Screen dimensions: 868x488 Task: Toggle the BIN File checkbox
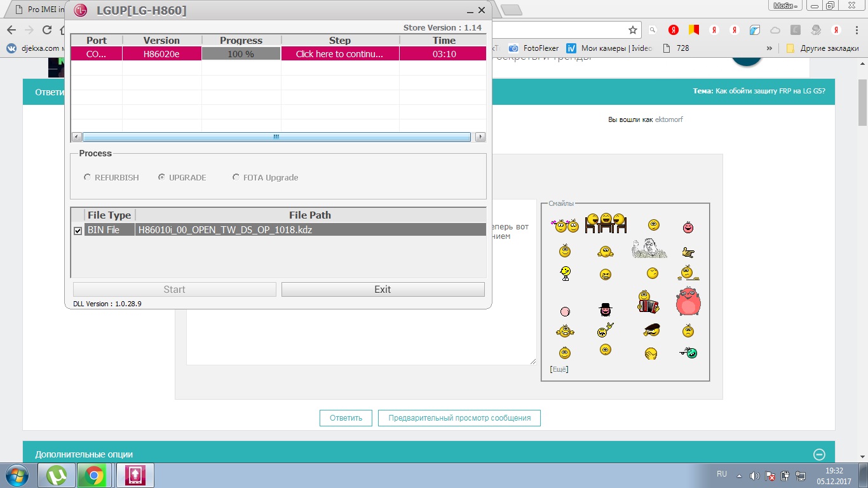point(78,231)
